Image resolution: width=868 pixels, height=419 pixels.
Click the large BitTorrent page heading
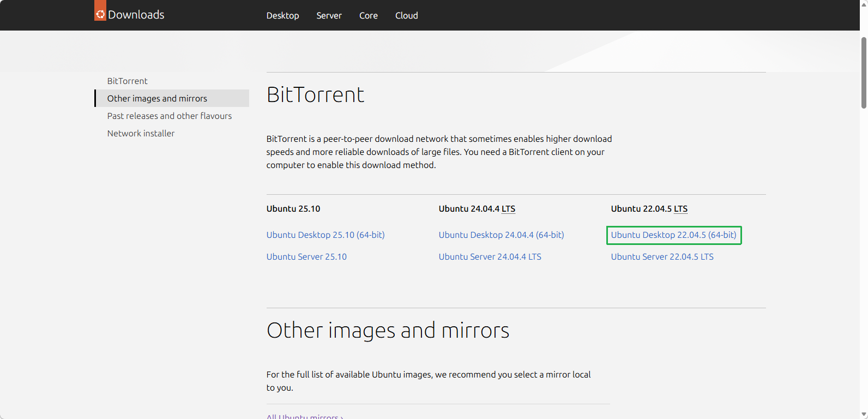315,95
